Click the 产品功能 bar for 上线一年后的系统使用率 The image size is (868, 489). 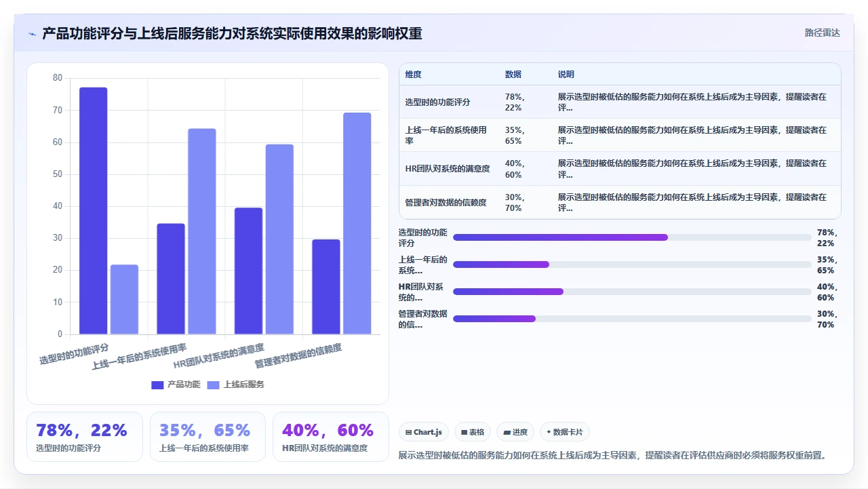(171, 279)
